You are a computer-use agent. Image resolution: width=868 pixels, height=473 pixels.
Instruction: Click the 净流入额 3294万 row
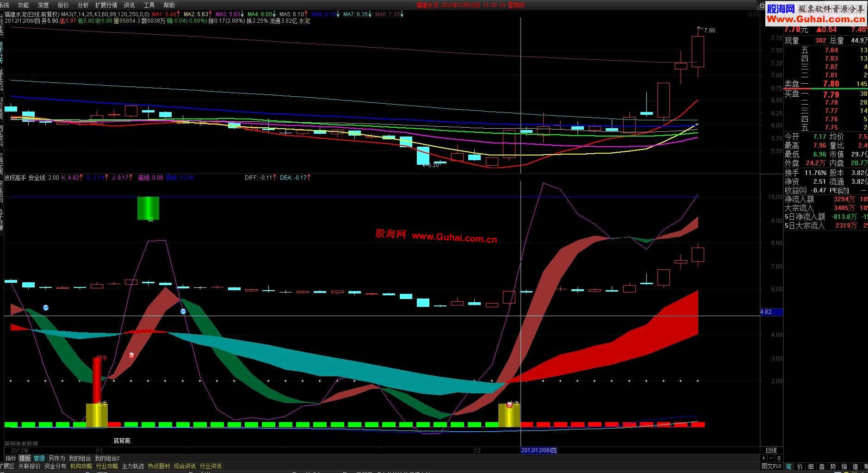826,199
